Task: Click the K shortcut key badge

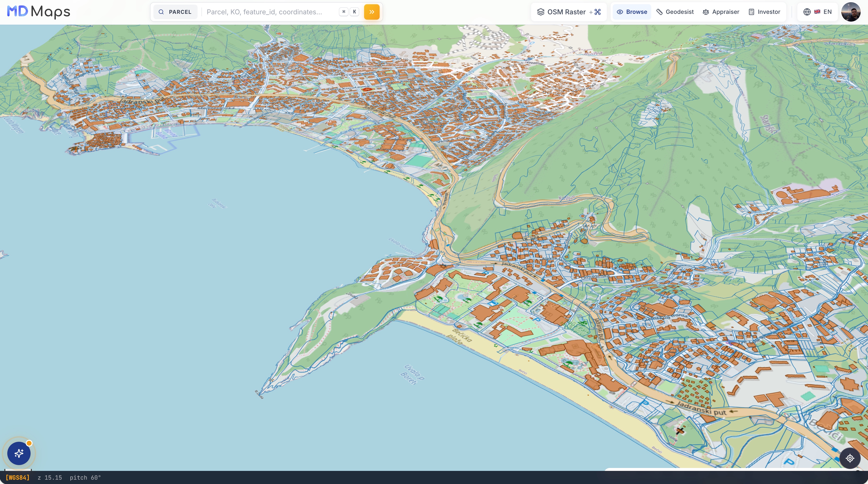Action: tap(354, 12)
